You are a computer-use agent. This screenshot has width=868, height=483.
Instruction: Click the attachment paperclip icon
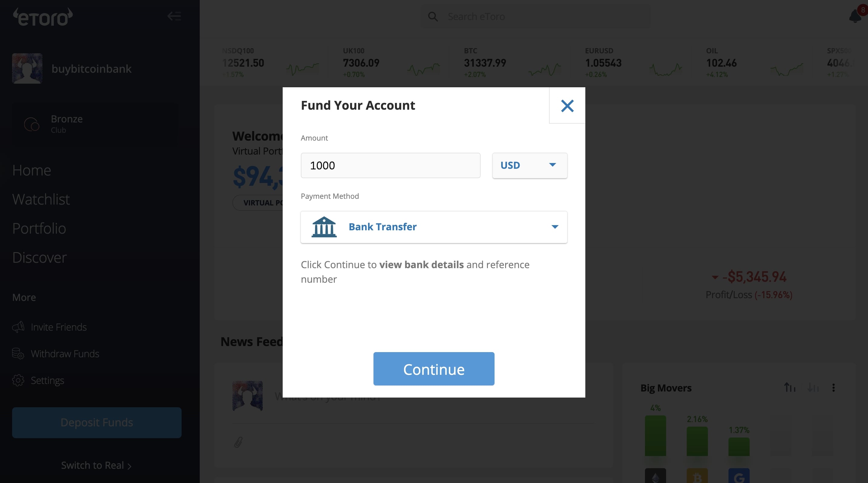click(238, 442)
